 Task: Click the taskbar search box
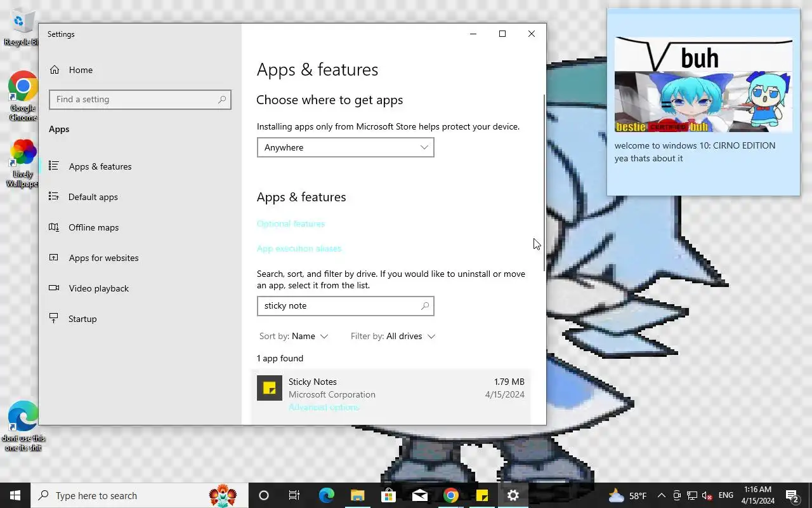click(x=139, y=495)
